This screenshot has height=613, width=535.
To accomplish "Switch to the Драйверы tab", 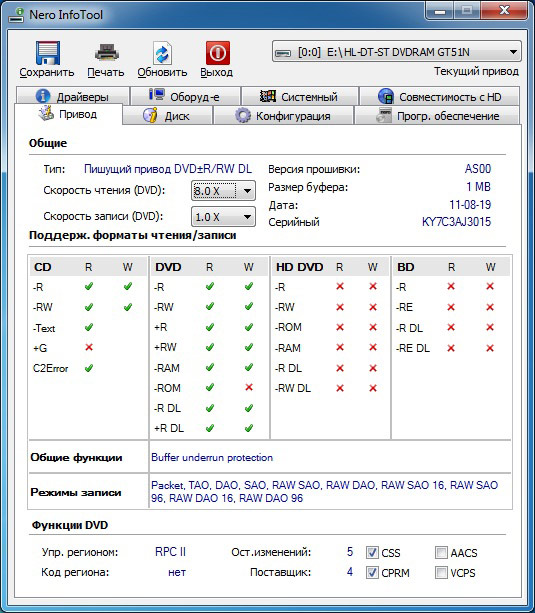I will (73, 96).
